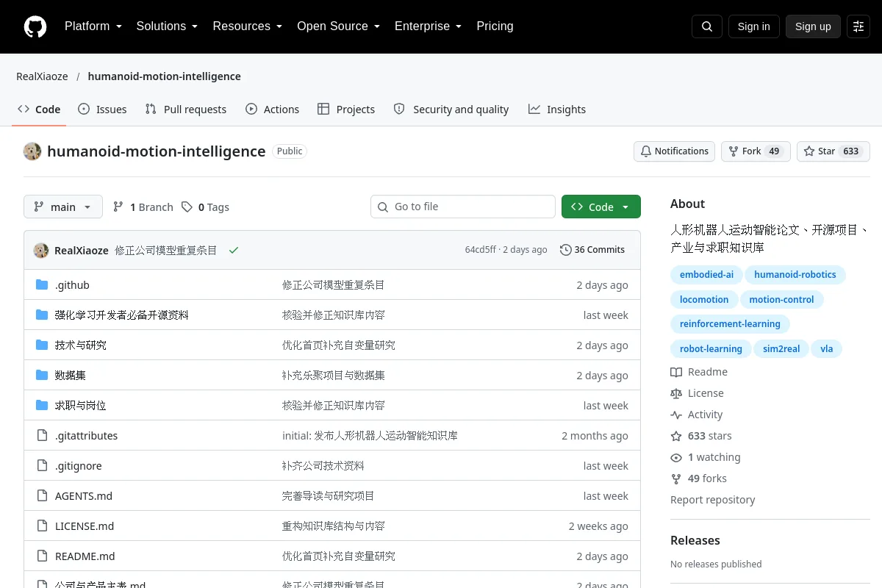Expand the Solutions menu

pyautogui.click(x=167, y=26)
